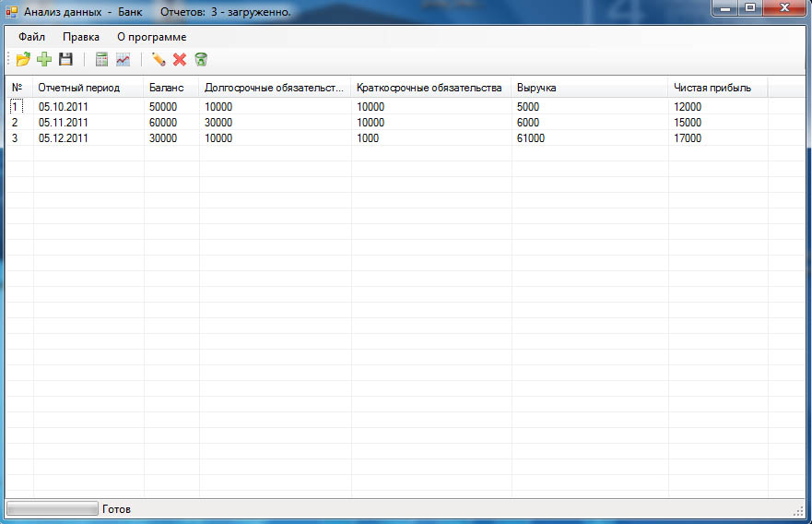Save data using the floppy disk icon
The image size is (812, 524).
pos(65,60)
